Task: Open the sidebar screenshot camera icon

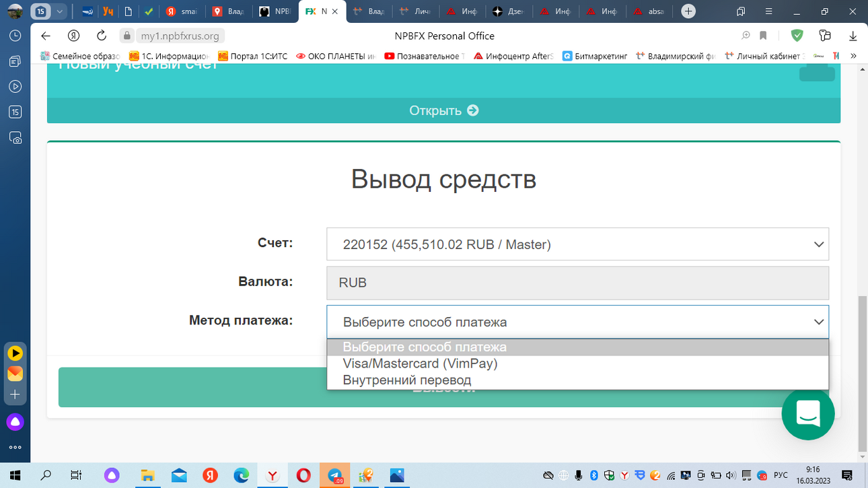Action: (15, 138)
